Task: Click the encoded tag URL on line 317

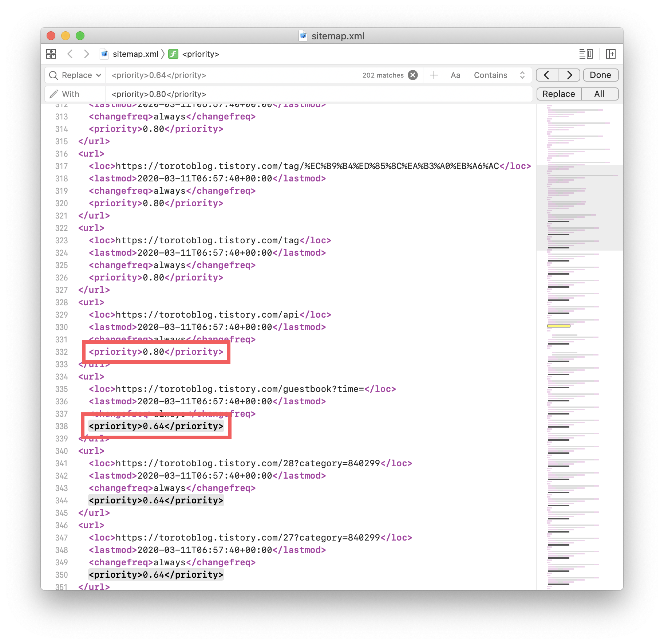Action: click(307, 166)
